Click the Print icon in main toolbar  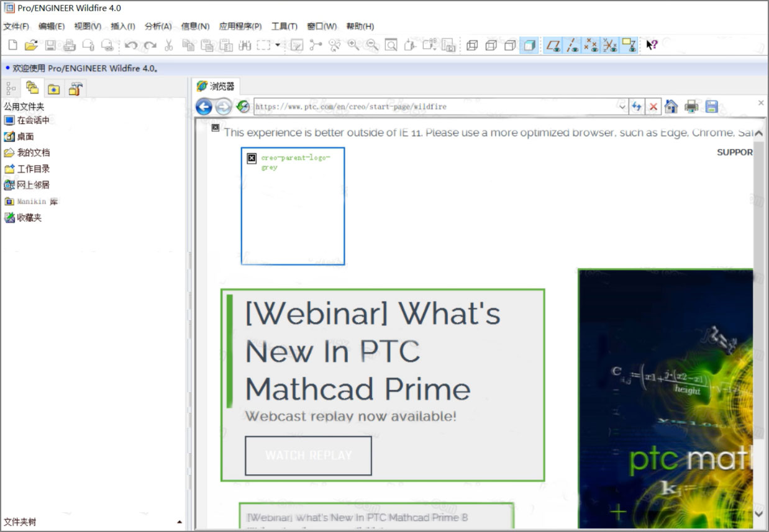[69, 45]
